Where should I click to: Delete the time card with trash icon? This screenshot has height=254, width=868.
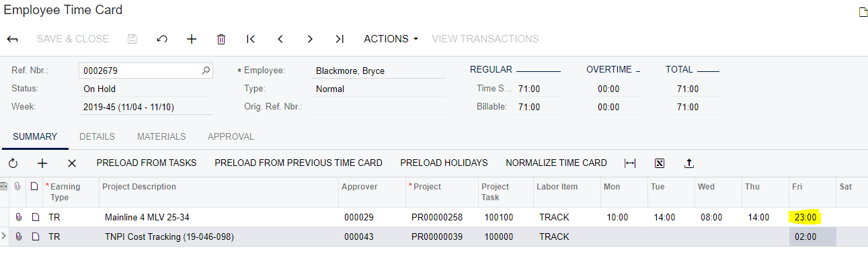click(x=221, y=39)
